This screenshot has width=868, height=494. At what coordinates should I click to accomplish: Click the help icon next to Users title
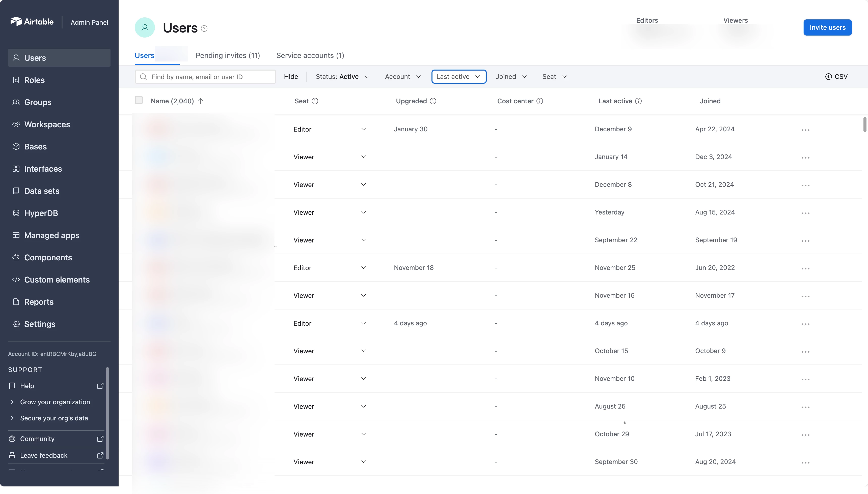[204, 28]
